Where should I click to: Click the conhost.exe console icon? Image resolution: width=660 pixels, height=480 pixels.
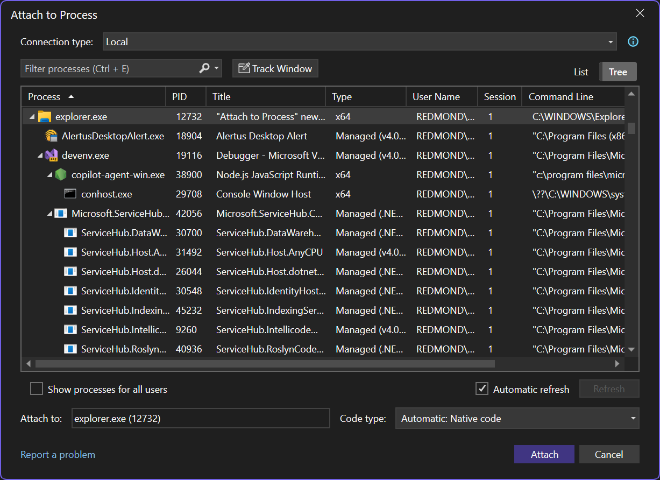point(70,194)
